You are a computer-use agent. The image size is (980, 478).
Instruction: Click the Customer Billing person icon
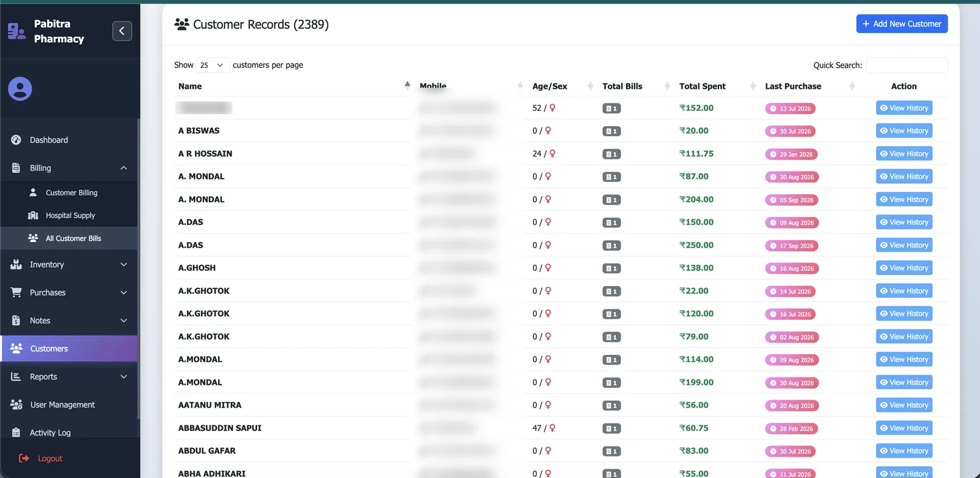33,192
